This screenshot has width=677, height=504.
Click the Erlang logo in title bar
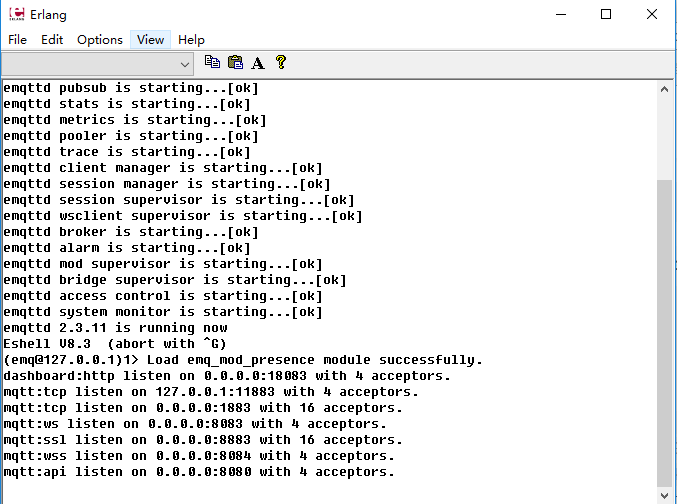tap(17, 14)
